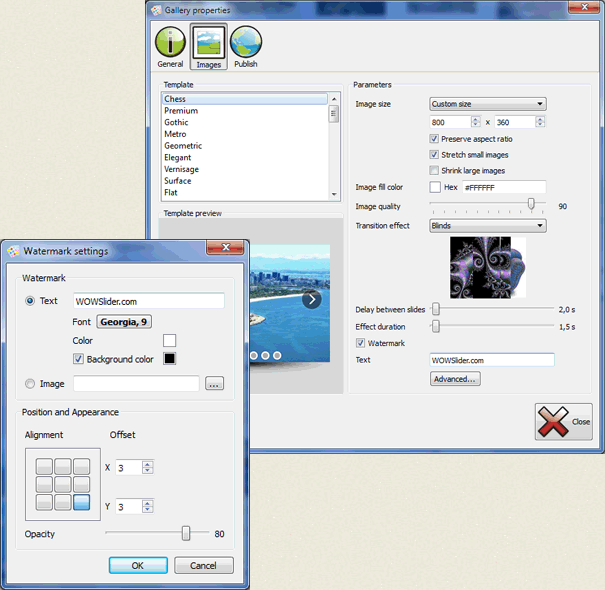Image resolution: width=605 pixels, height=590 pixels.
Task: Click template list scroll down arrow
Action: [x=334, y=194]
